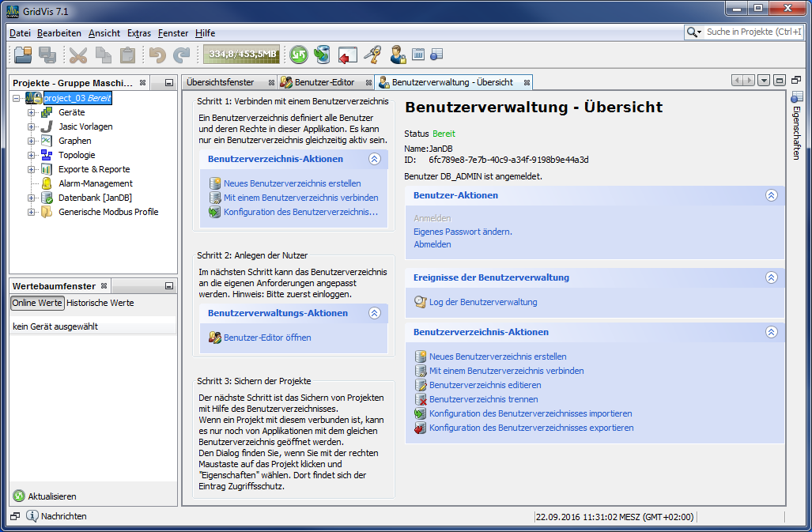
Task: Click the open project toolbar icon
Action: [23, 55]
